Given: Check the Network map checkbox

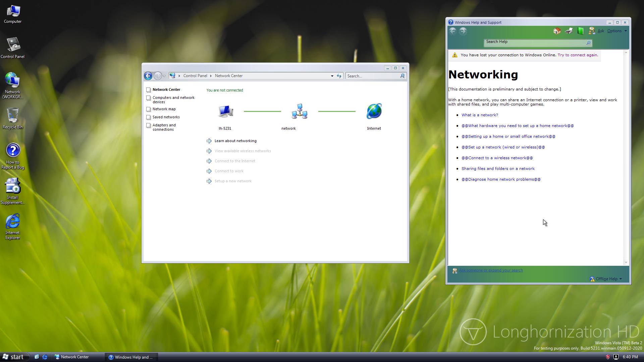Looking at the screenshot, I should (x=149, y=109).
